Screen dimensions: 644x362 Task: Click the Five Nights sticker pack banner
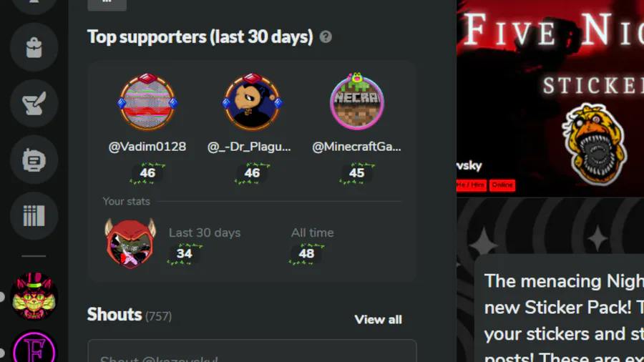point(550,99)
